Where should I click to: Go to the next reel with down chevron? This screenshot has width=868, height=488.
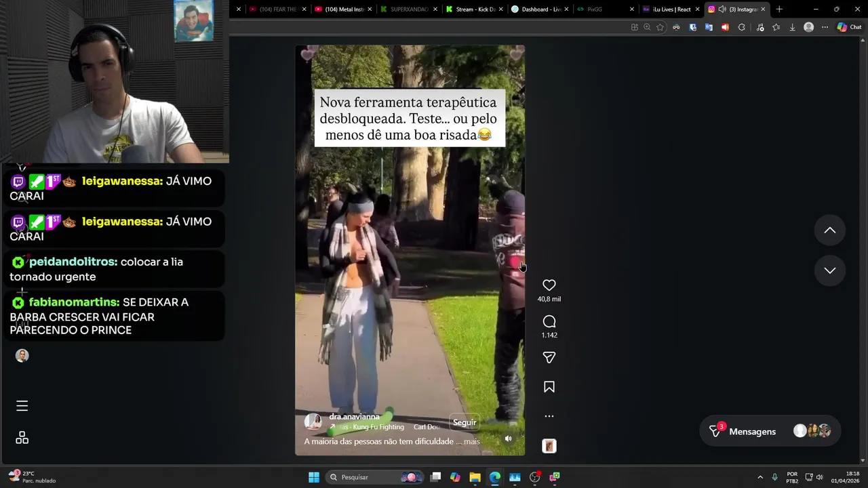[x=829, y=270]
